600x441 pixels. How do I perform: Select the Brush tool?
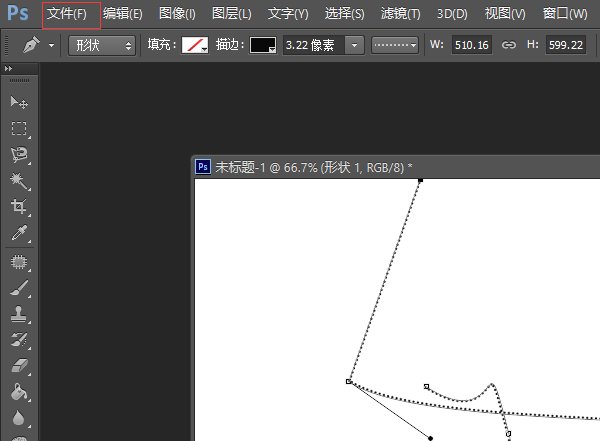point(19,288)
